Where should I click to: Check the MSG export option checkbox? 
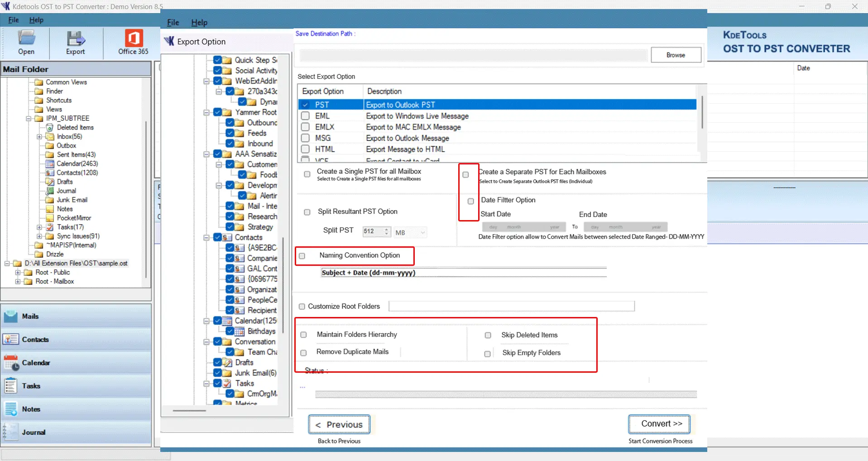point(306,138)
